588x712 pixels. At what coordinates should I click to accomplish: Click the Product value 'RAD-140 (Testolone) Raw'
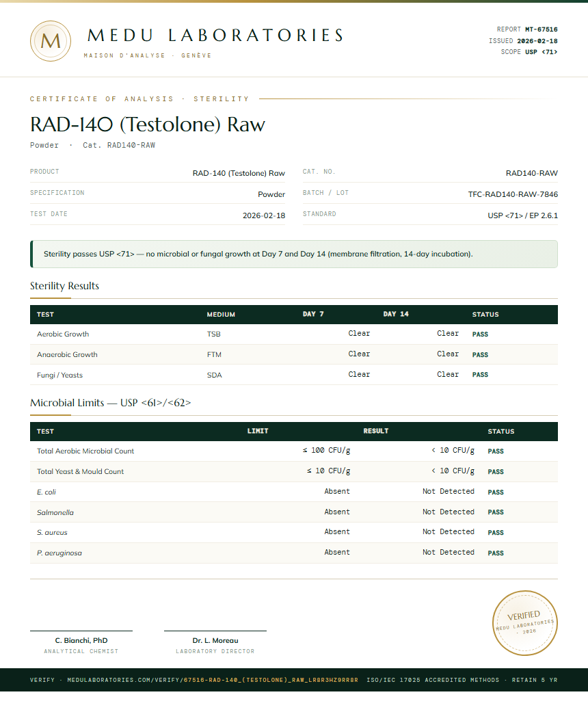239,173
